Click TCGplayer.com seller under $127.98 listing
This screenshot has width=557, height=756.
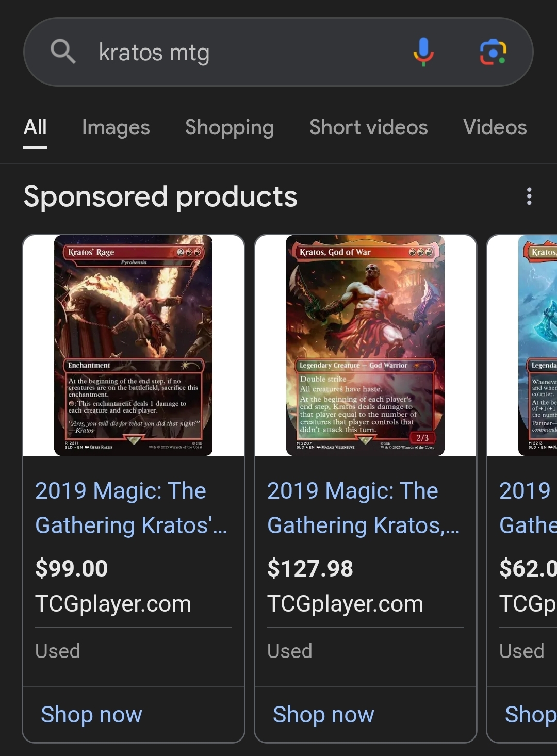(346, 604)
